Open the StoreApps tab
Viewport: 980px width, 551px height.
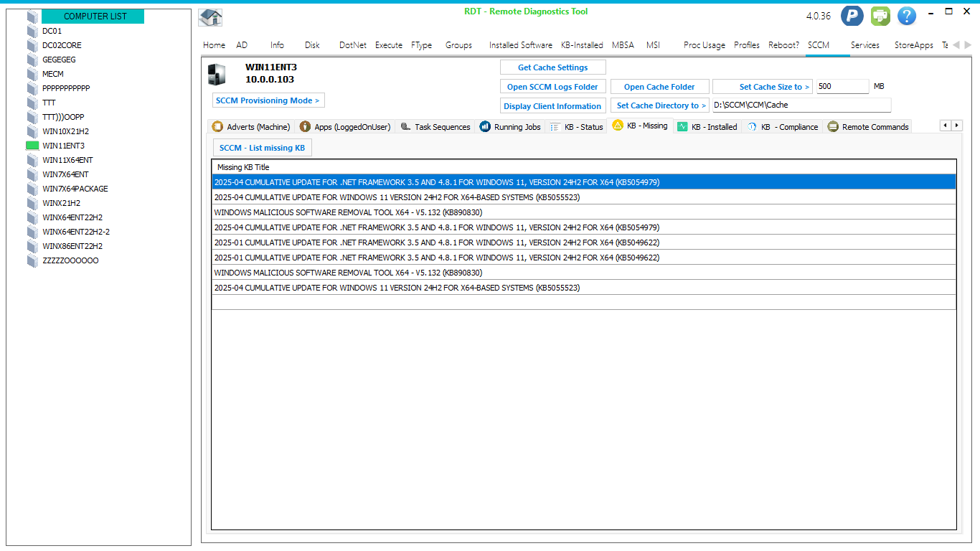pyautogui.click(x=914, y=44)
